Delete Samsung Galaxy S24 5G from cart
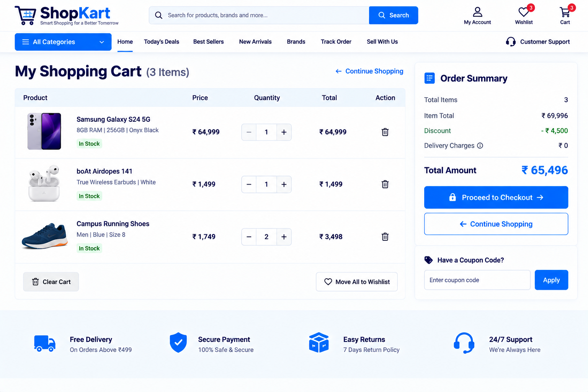Viewport: 588px width, 392px height. click(385, 132)
